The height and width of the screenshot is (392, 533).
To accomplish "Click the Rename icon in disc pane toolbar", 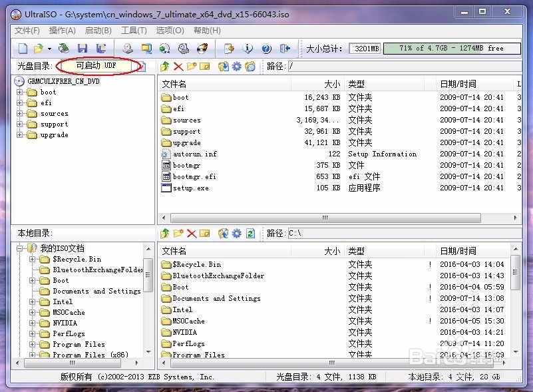I will (x=205, y=67).
